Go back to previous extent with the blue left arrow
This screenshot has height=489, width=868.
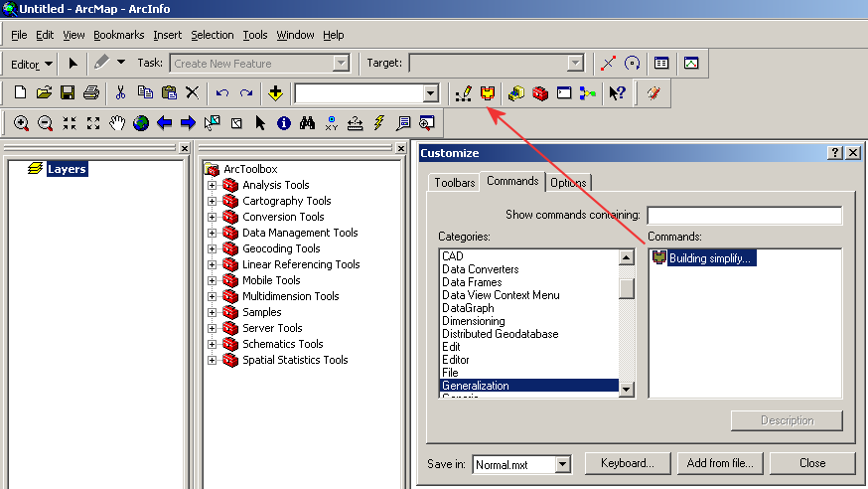(x=165, y=123)
